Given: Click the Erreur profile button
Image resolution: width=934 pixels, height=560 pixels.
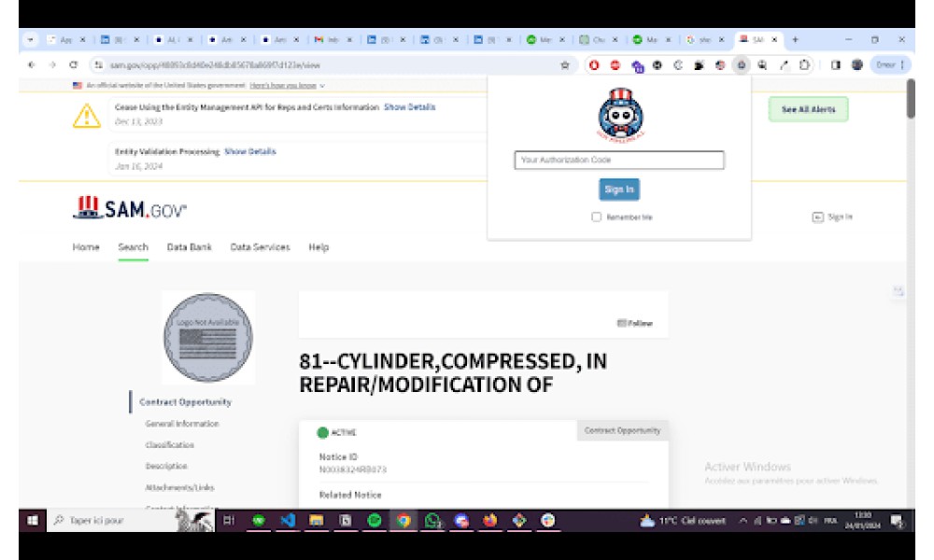Looking at the screenshot, I should click(x=890, y=65).
